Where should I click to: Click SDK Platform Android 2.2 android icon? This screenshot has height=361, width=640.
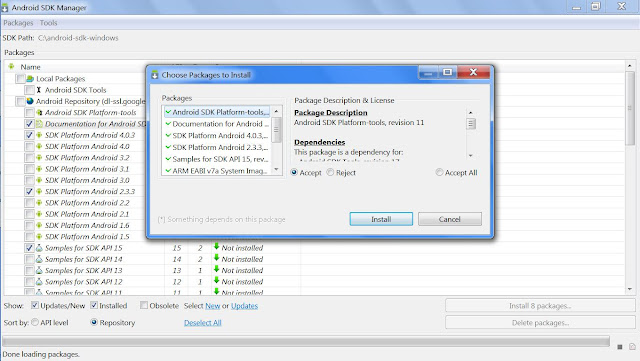[x=39, y=203]
